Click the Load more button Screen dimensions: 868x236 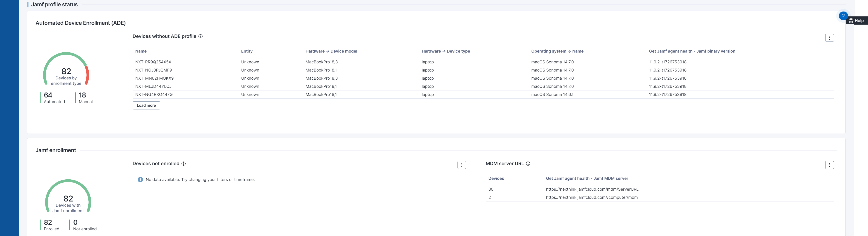(146, 106)
